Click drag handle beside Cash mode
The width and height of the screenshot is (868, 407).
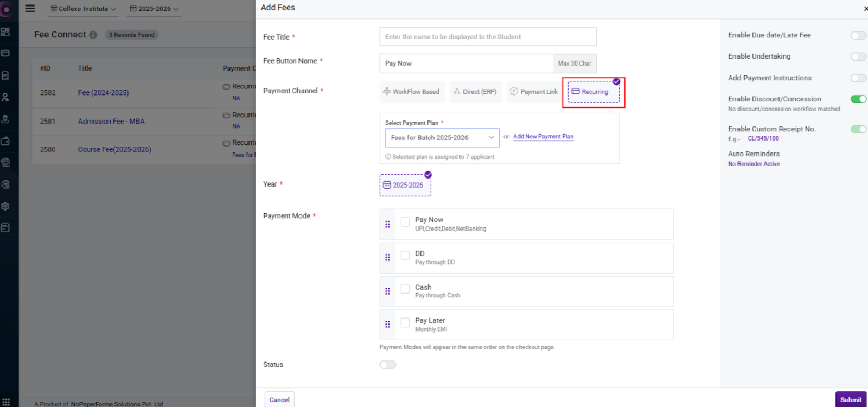coord(387,291)
